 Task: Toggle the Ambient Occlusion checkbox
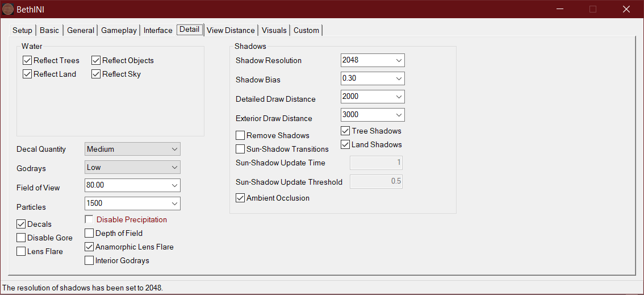point(240,198)
